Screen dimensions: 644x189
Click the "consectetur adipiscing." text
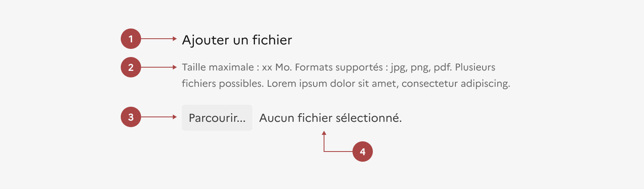(455, 84)
